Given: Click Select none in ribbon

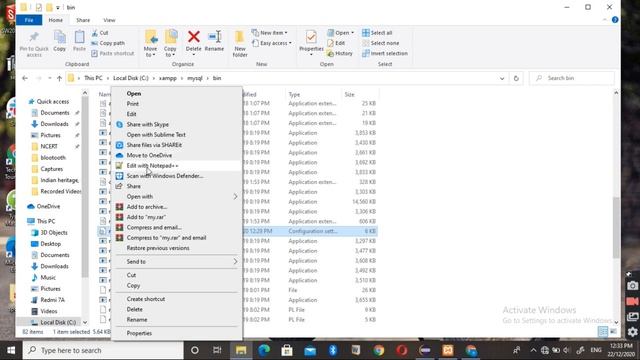Looking at the screenshot, I should click(x=381, y=43).
